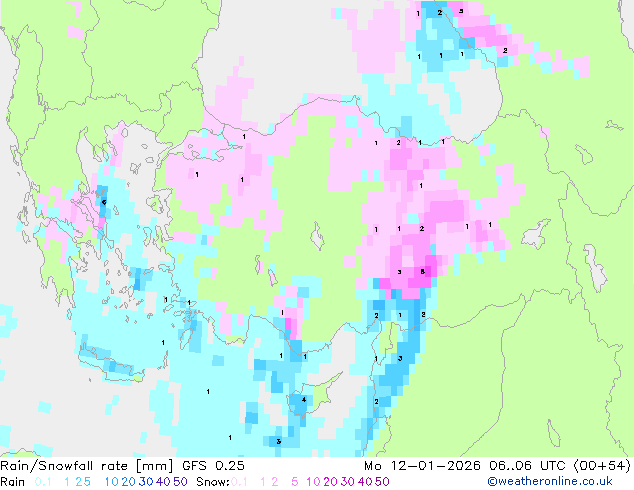Click the Snow legend value 20
The width and height of the screenshot is (634, 490).
tap(331, 482)
